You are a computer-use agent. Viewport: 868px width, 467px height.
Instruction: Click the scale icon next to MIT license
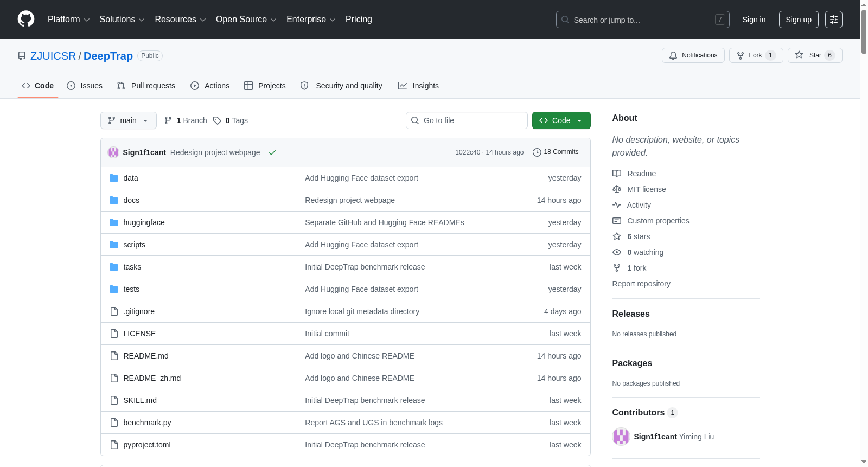(617, 189)
